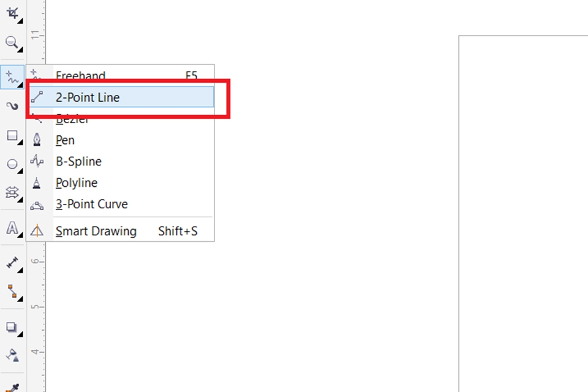Pick the Pen tool in the flyout
Viewport: 588px width, 392px height.
pos(66,140)
